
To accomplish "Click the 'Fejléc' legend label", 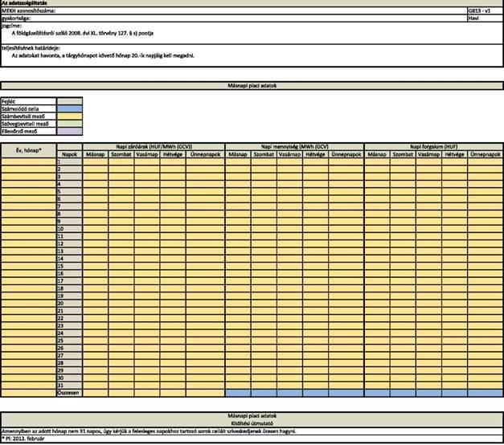I will pyautogui.click(x=8, y=101).
